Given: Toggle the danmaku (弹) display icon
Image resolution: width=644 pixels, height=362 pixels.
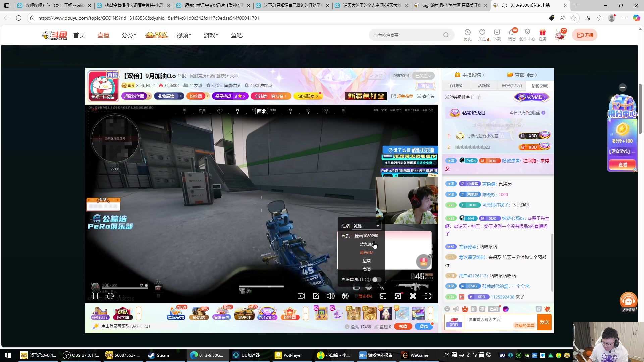Looking at the screenshot, I should (x=345, y=296).
